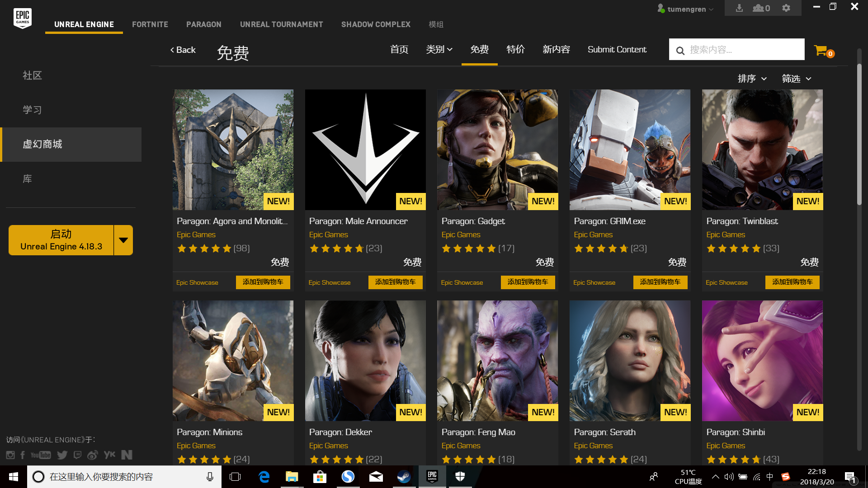Go to marketplace 首页 home
The width and height of the screenshot is (868, 488).
399,50
